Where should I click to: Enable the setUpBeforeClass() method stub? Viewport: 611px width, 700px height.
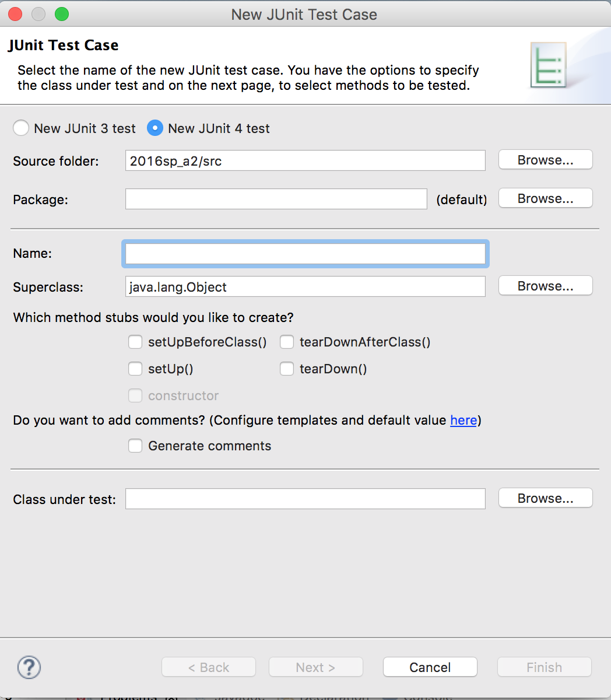click(x=135, y=342)
